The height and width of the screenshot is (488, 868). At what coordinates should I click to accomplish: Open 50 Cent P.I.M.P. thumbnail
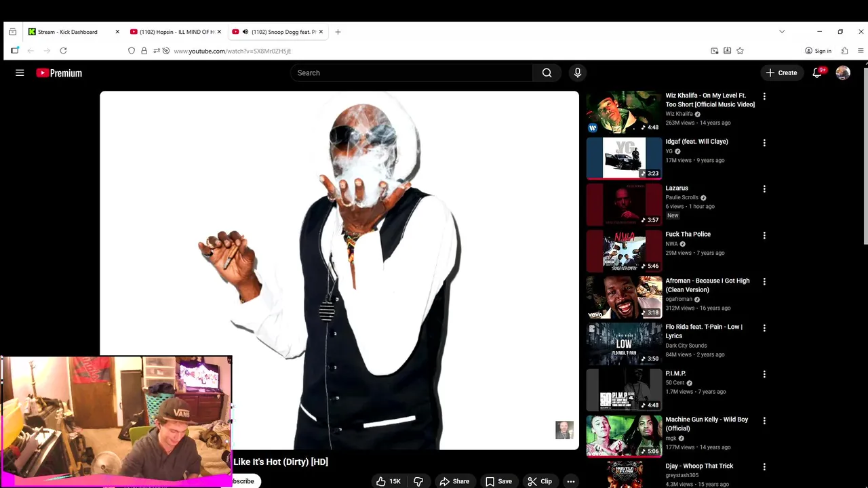[x=624, y=390]
